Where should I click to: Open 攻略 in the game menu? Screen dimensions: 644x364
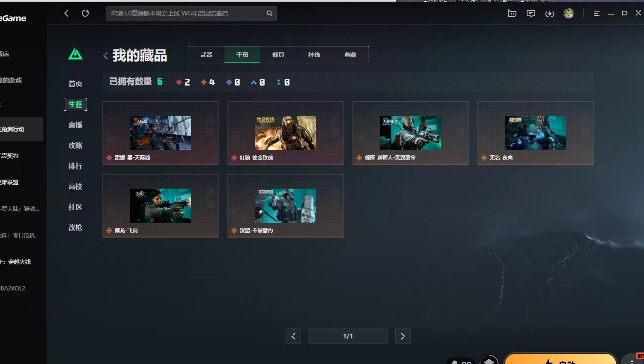click(x=75, y=145)
